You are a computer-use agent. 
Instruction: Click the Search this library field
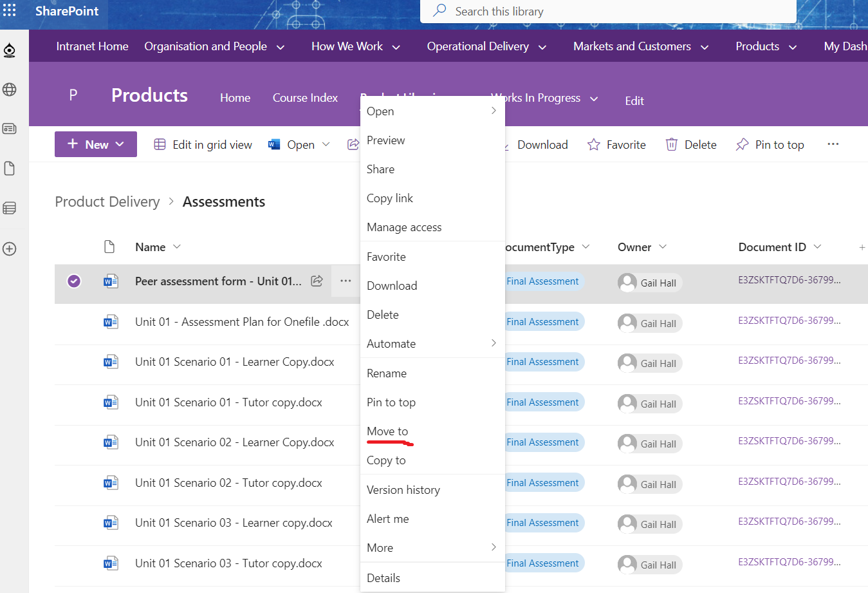pyautogui.click(x=608, y=12)
